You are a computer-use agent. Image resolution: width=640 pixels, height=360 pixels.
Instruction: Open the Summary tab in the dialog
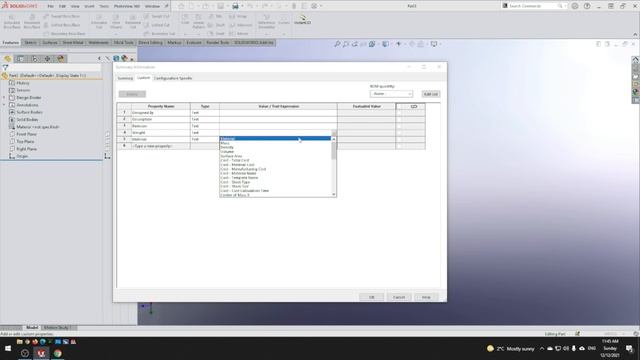tap(125, 78)
